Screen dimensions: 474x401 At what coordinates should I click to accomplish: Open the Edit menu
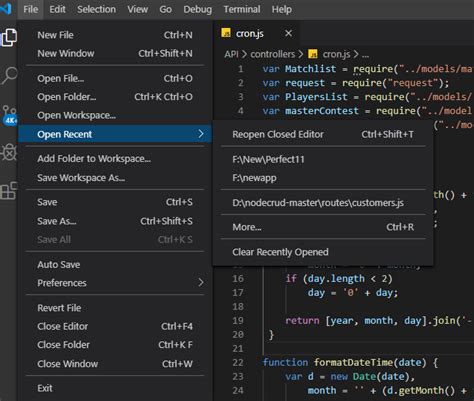pyautogui.click(x=57, y=9)
